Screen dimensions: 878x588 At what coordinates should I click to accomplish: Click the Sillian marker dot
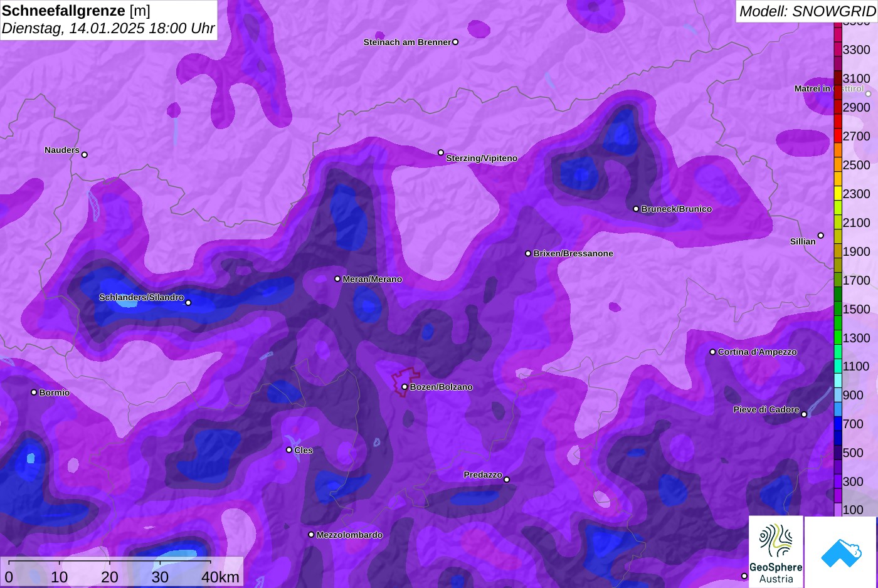821,236
